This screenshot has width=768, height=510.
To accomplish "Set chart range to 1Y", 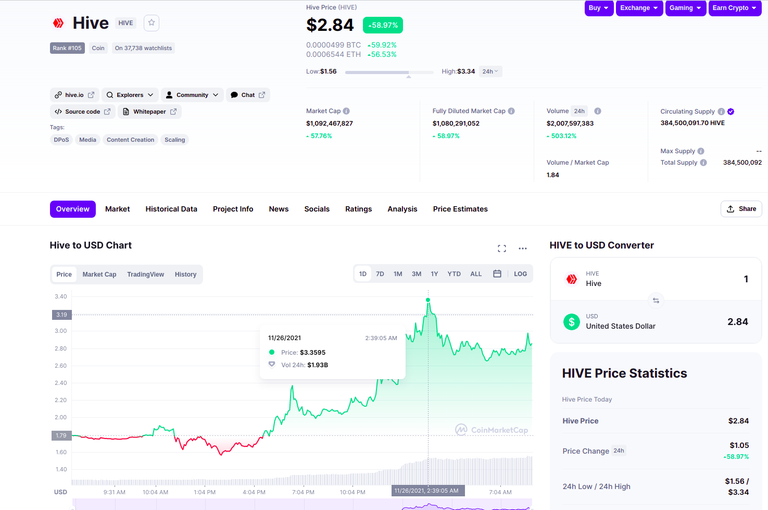I will [x=434, y=274].
